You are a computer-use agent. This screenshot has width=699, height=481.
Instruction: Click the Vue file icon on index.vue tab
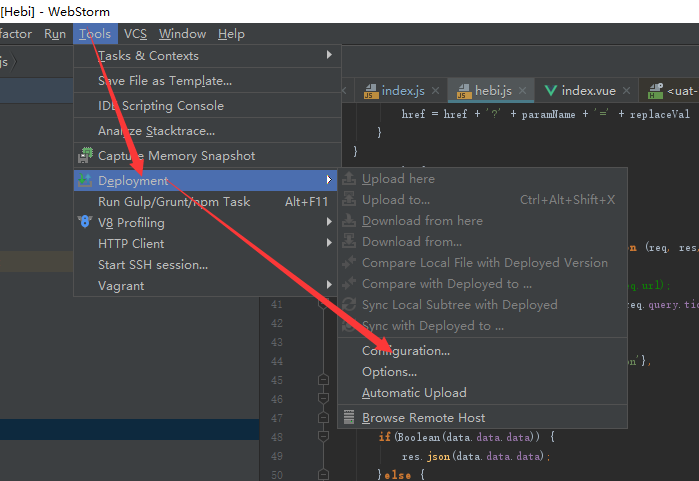point(551,90)
